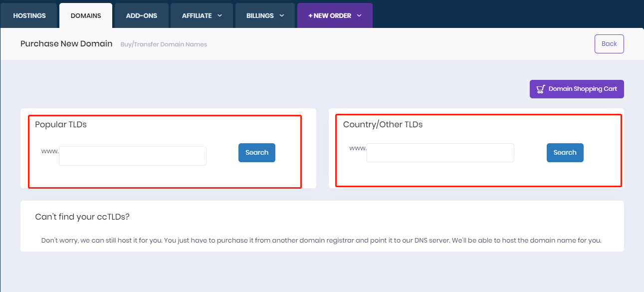Click the Popular TLDs section heading
This screenshot has height=292, width=644.
(x=61, y=125)
